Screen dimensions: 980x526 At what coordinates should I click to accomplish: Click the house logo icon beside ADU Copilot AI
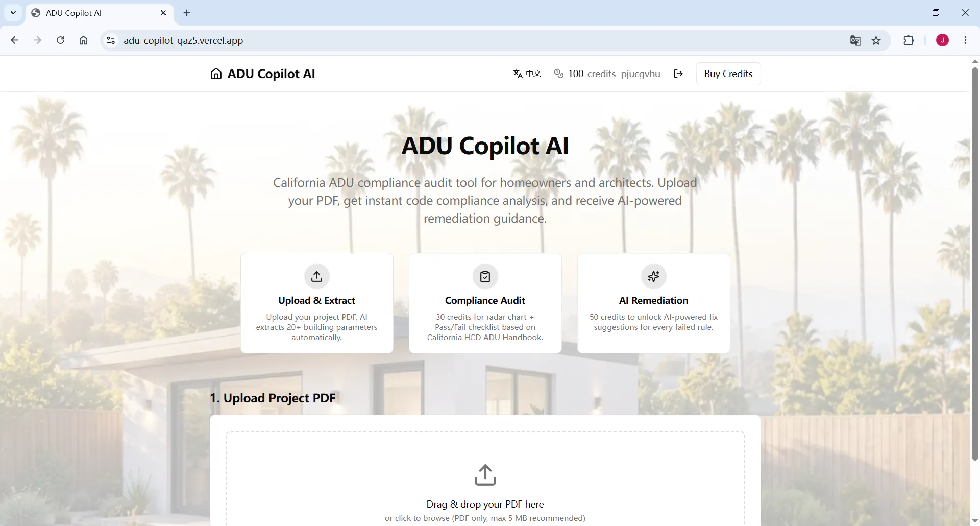click(x=216, y=74)
